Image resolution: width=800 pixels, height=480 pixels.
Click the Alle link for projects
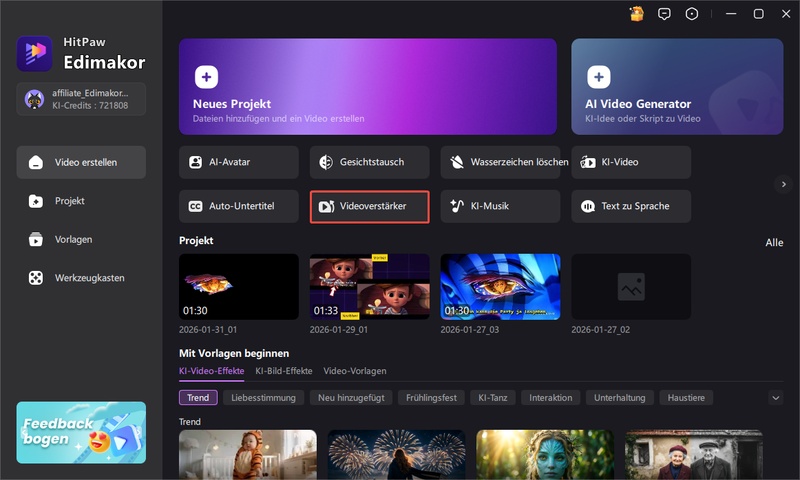(773, 242)
